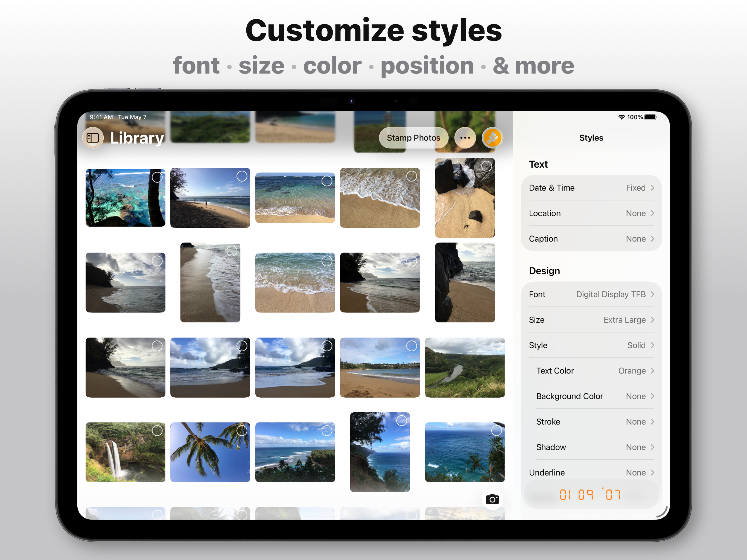Open the Date & Time Fixed option
This screenshot has height=560, width=747.
tap(591, 188)
